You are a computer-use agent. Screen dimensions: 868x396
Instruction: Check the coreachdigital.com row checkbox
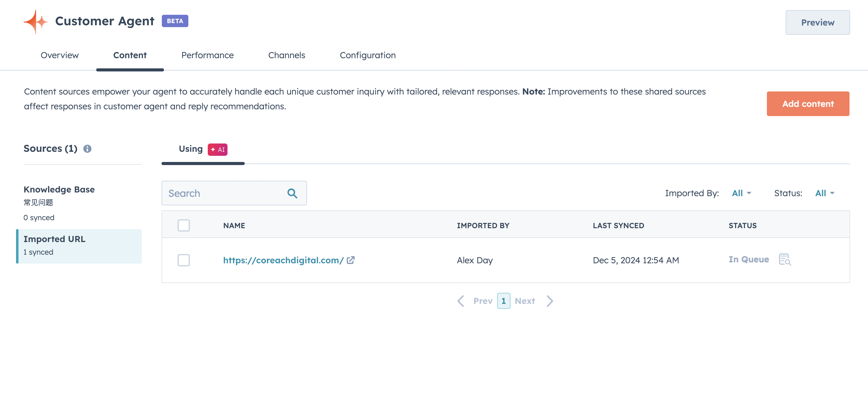[x=184, y=260]
